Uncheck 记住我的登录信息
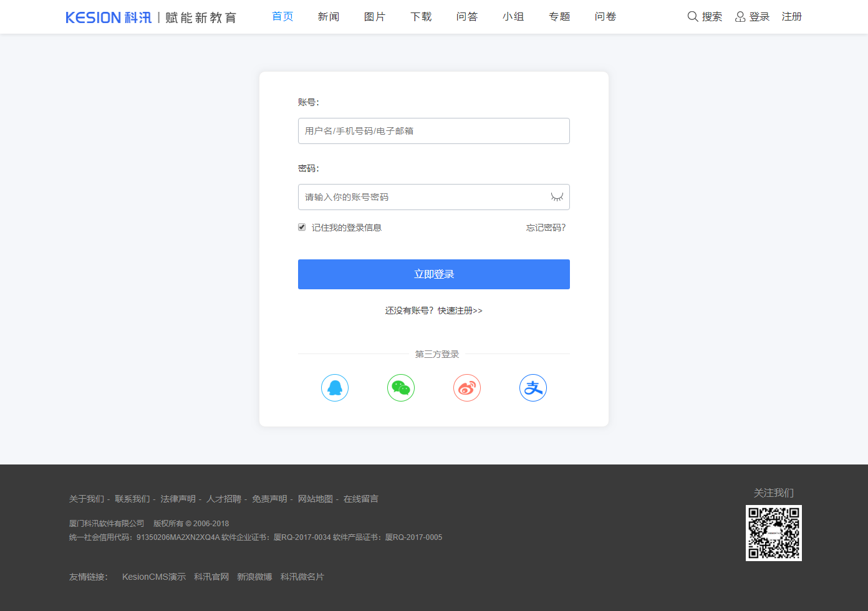This screenshot has width=868, height=611. (x=301, y=227)
